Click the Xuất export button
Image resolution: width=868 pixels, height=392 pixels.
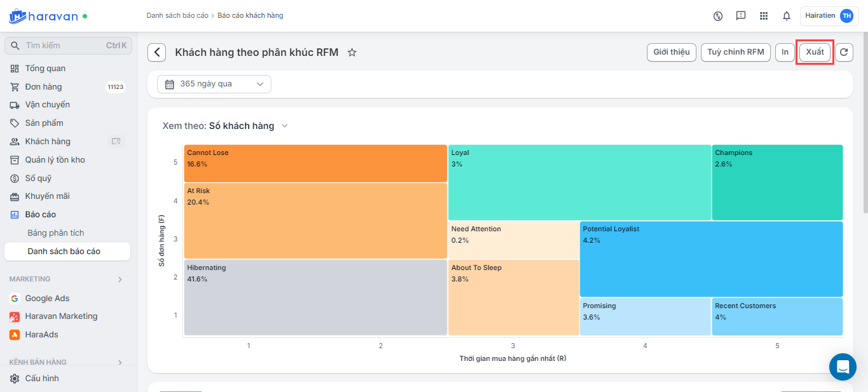815,52
